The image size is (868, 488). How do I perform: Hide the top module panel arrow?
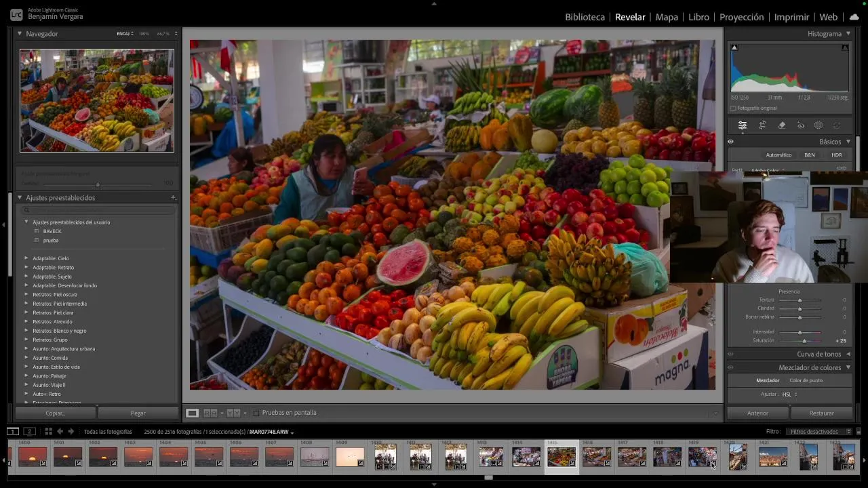pyautogui.click(x=434, y=3)
